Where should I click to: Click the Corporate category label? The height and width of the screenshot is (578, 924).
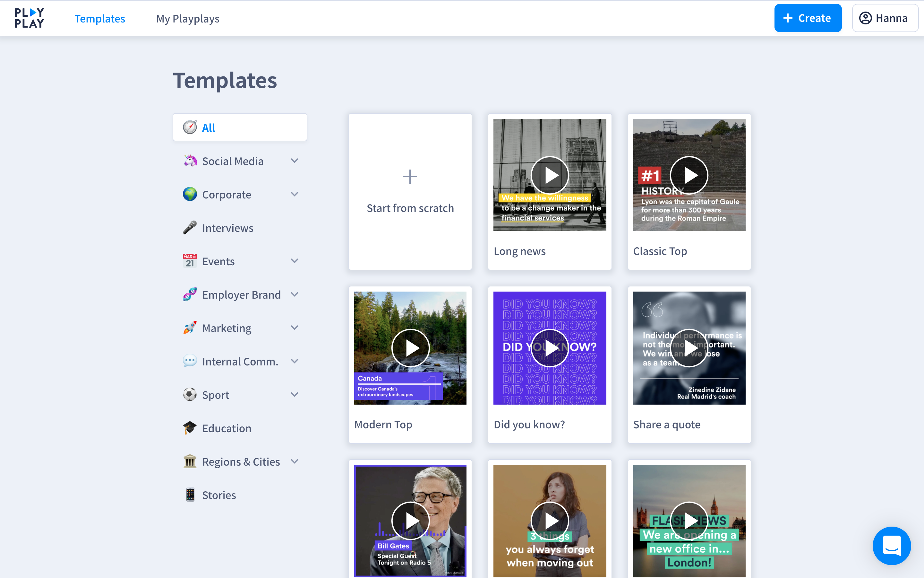click(x=227, y=195)
